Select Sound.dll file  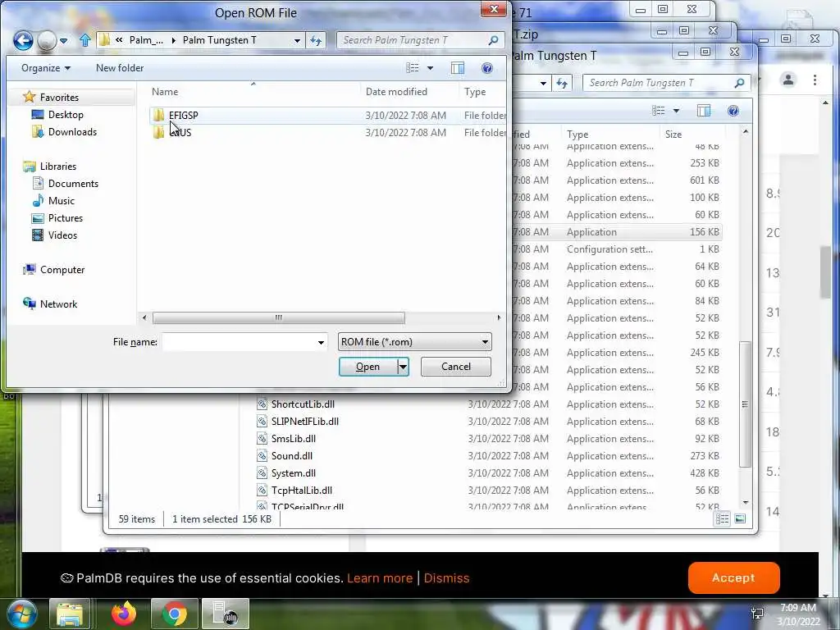pyautogui.click(x=291, y=456)
